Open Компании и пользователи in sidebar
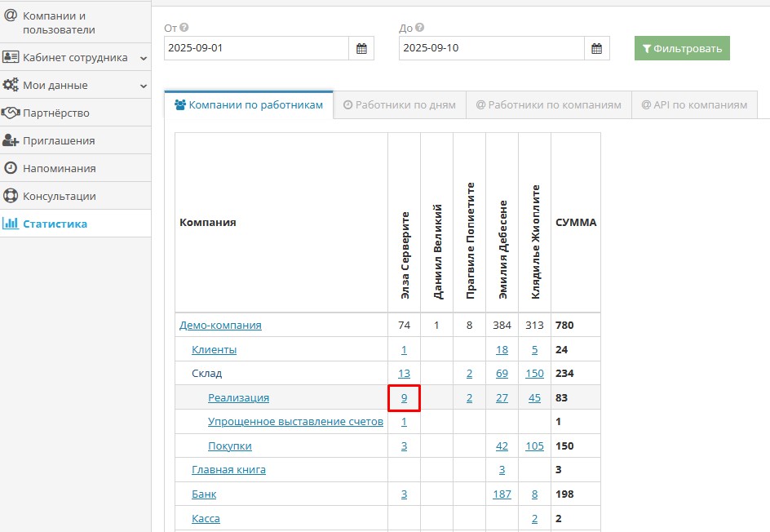The width and height of the screenshot is (770, 532). tap(59, 22)
